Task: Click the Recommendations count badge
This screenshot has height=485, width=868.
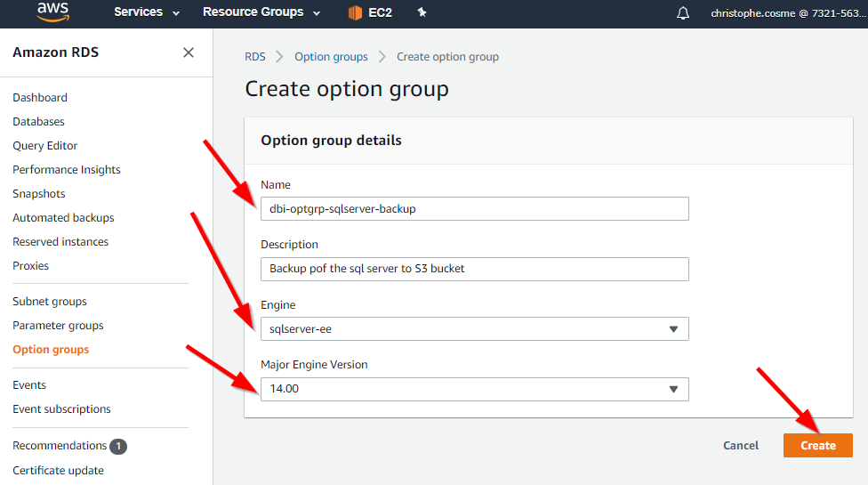Action: point(118,446)
